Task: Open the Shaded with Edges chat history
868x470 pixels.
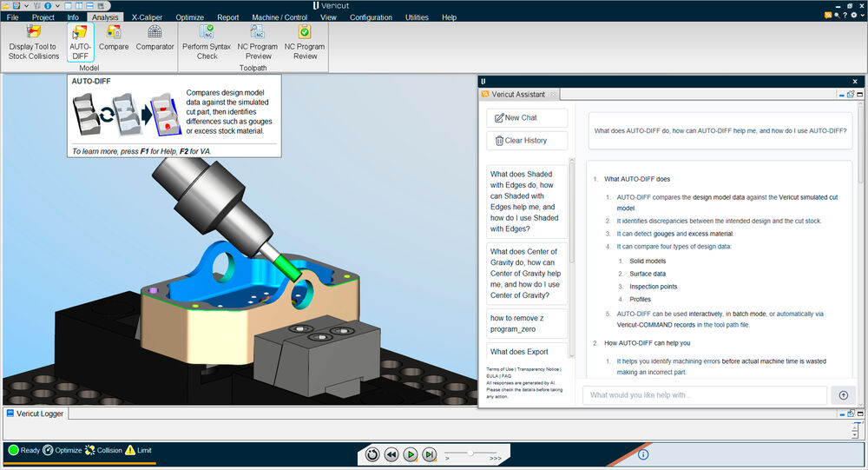Action: 527,202
